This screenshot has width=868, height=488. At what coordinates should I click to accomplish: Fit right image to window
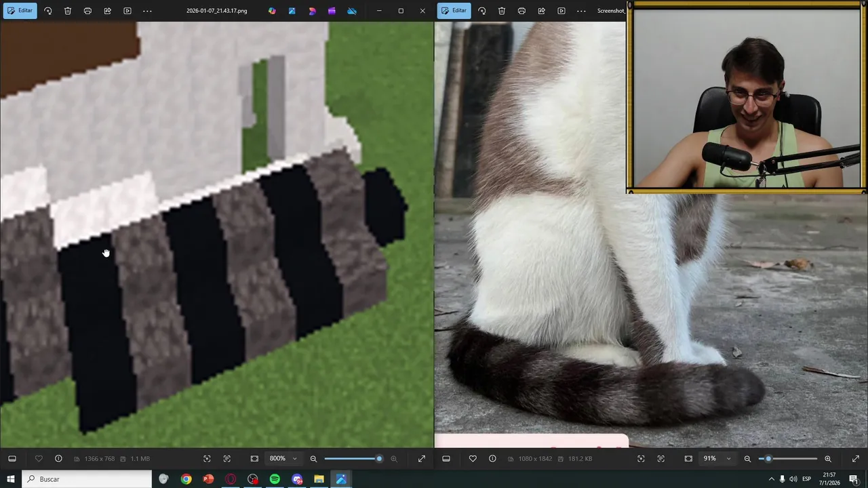pos(688,459)
